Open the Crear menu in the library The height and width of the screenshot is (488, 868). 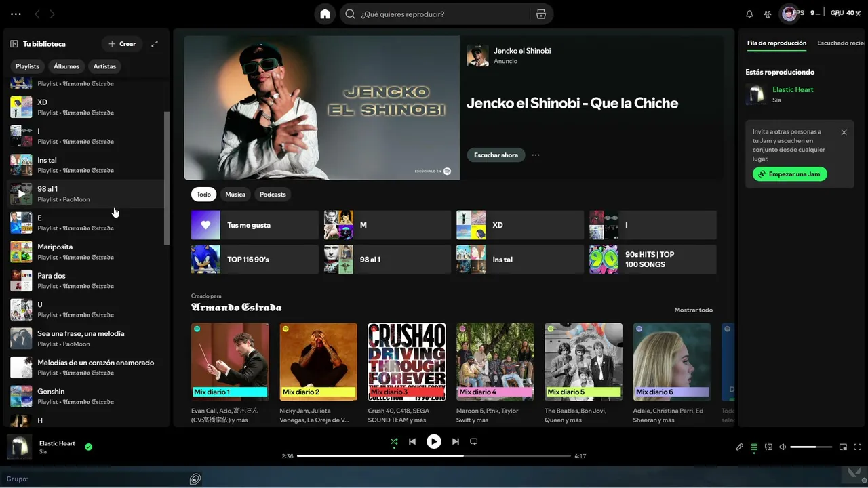click(122, 44)
